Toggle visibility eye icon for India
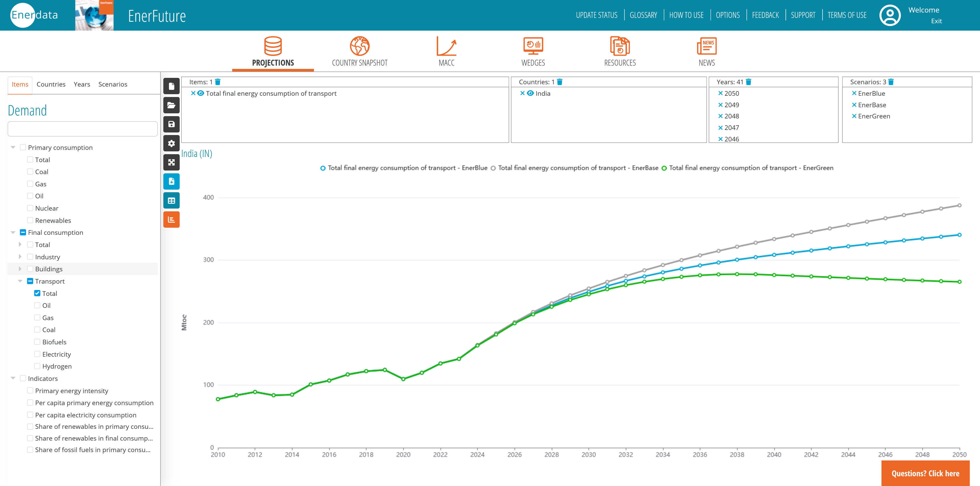980x486 pixels. pos(530,93)
